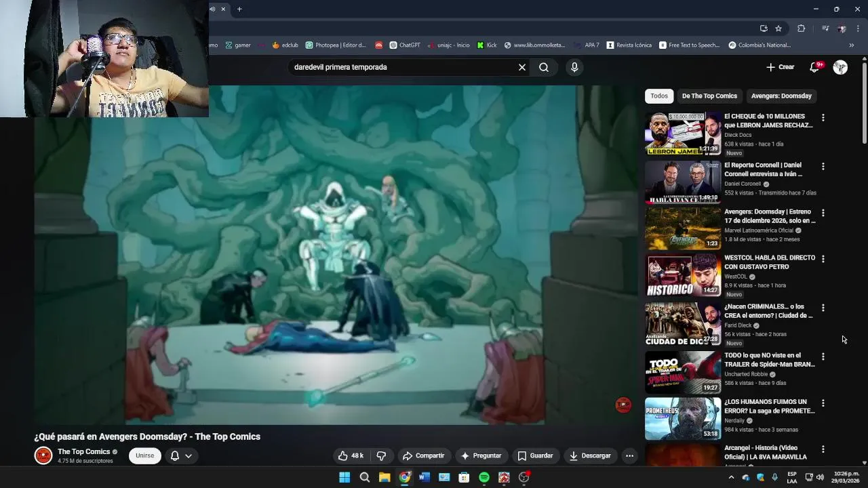Select the Todos filter chip

(659, 96)
